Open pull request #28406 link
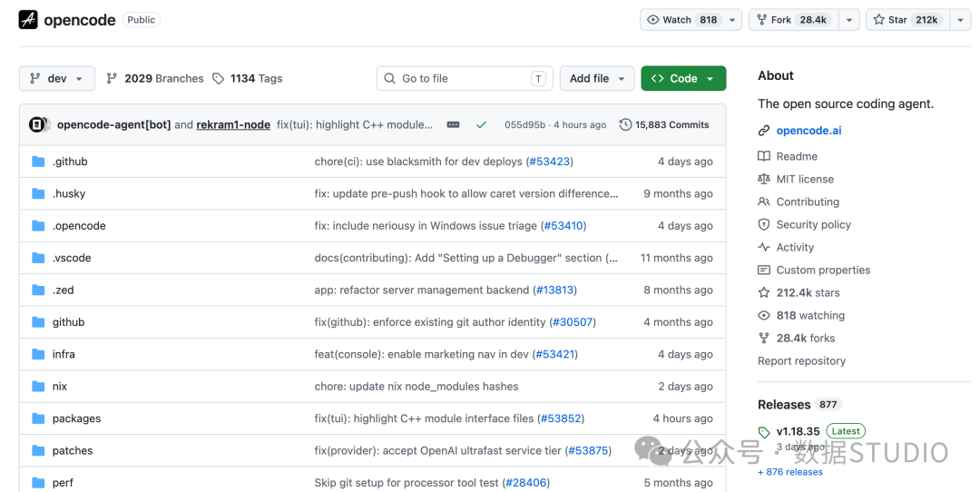Screen dimensions: 980x492 [526, 483]
